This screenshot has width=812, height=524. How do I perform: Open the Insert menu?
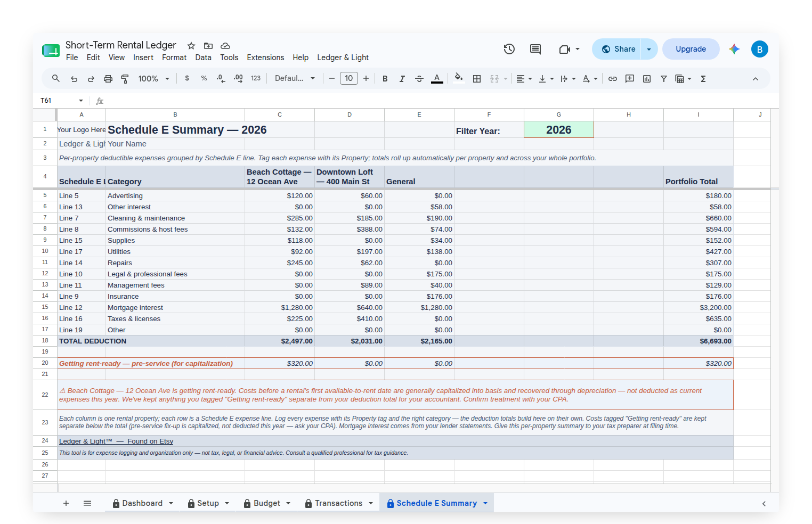[143, 58]
